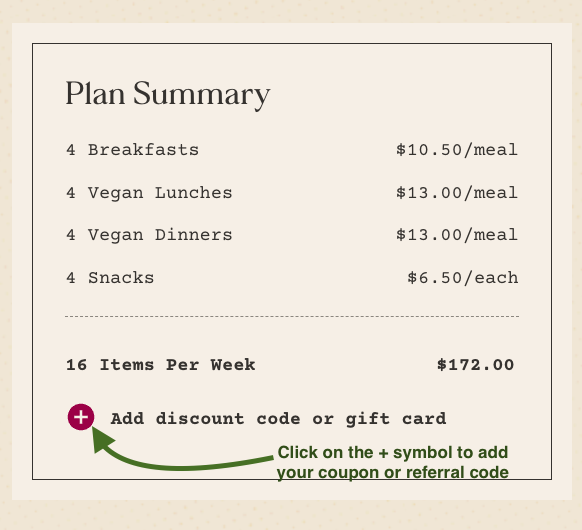Click the dashed divider line
The height and width of the screenshot is (530, 582).
[x=292, y=317]
